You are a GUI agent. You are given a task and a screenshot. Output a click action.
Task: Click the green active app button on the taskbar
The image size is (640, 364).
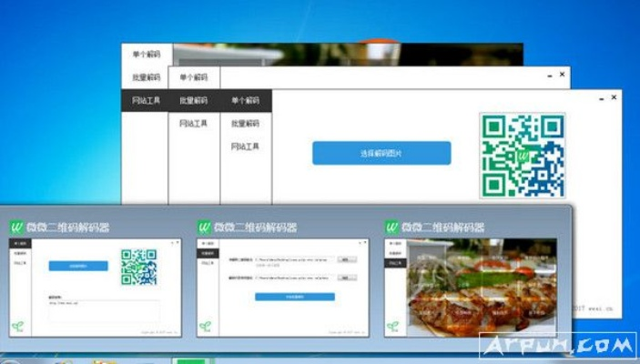(x=193, y=360)
